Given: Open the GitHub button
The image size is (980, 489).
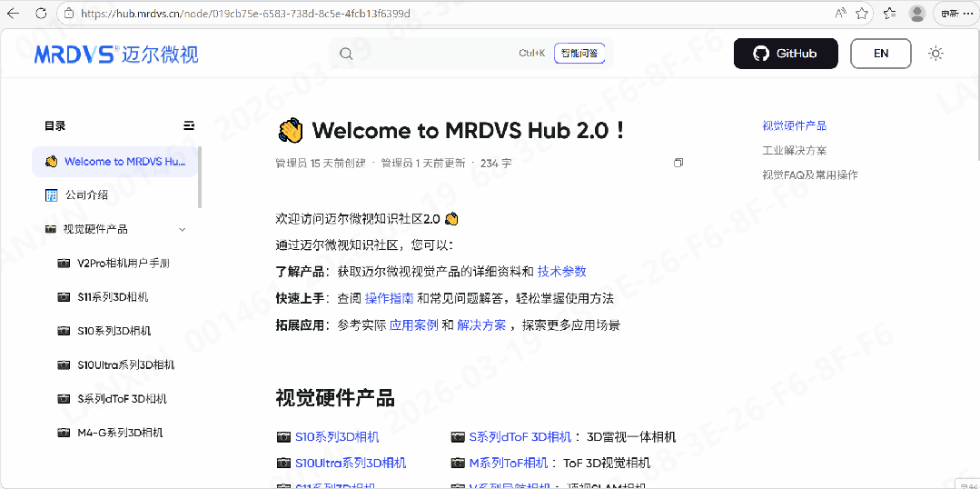Looking at the screenshot, I should 785,54.
